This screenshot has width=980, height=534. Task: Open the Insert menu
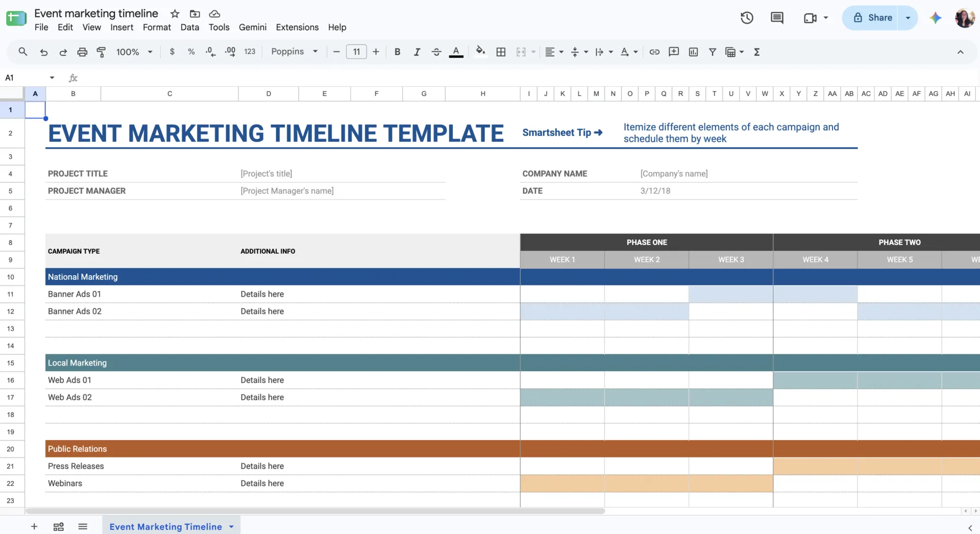click(121, 27)
